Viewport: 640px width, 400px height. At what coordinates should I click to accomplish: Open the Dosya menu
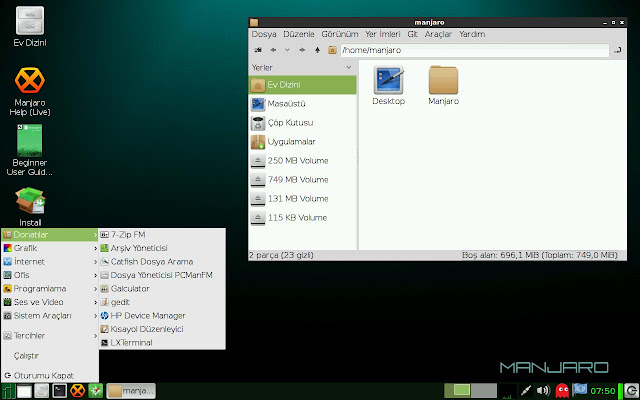(264, 34)
